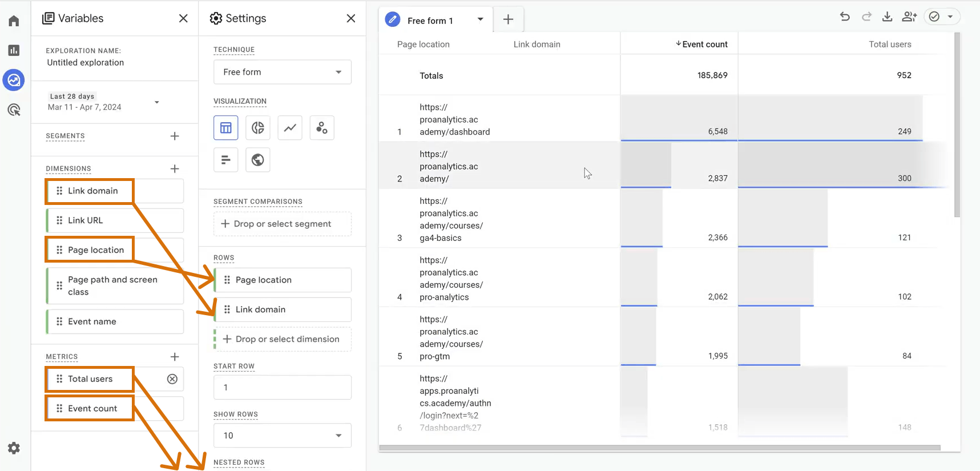Edit the Start row input field
This screenshot has width=980, height=471.
(283, 388)
